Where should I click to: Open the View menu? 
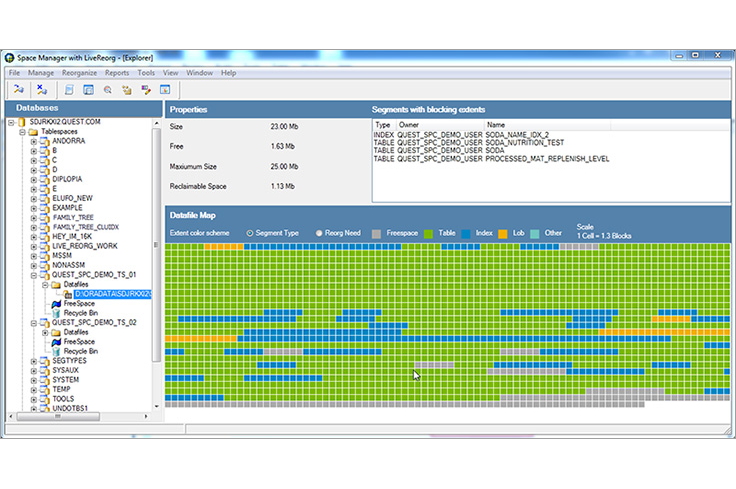pos(170,73)
